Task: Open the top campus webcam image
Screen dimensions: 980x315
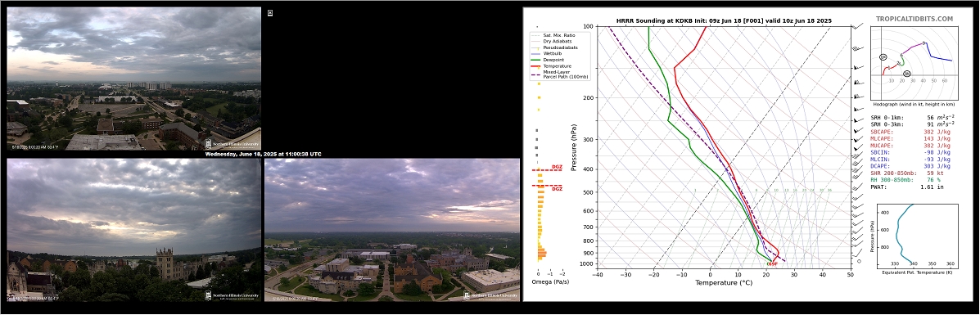Action: [x=133, y=79]
